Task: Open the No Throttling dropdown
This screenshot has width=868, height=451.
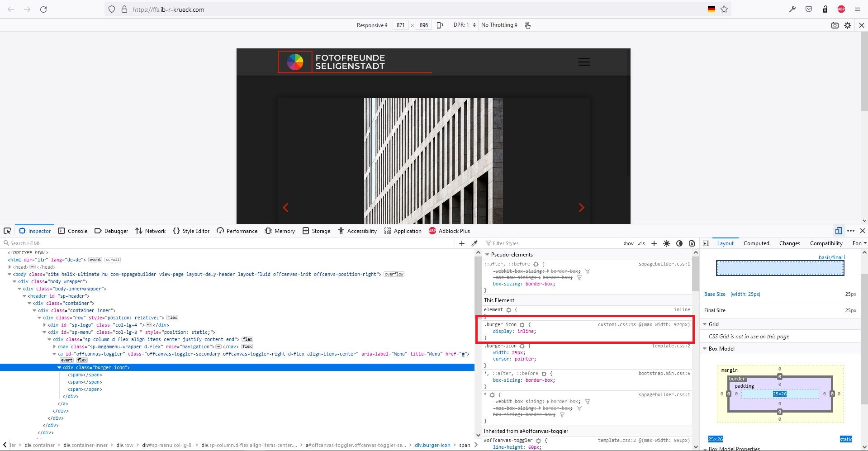Action: [499, 25]
